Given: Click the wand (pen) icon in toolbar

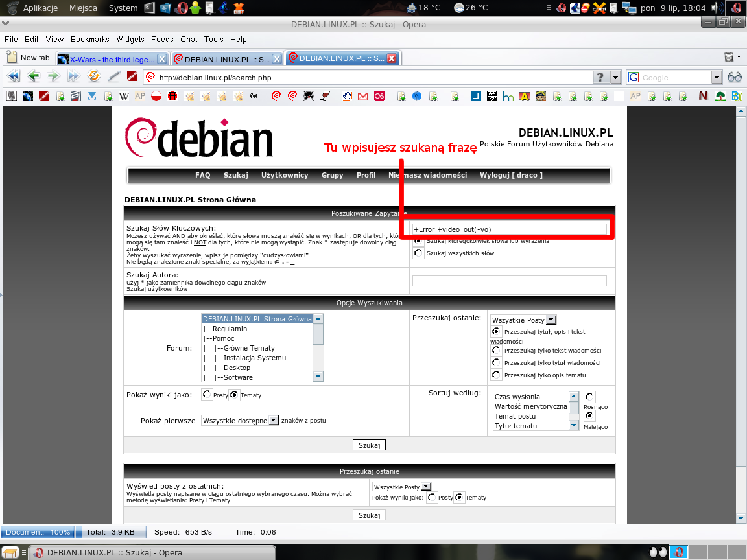Looking at the screenshot, I should 114,76.
